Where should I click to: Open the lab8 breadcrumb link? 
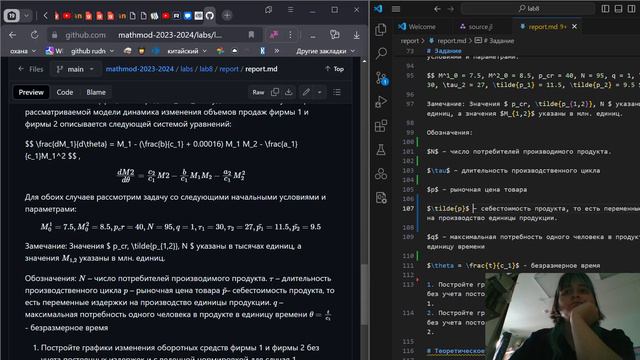(x=206, y=69)
